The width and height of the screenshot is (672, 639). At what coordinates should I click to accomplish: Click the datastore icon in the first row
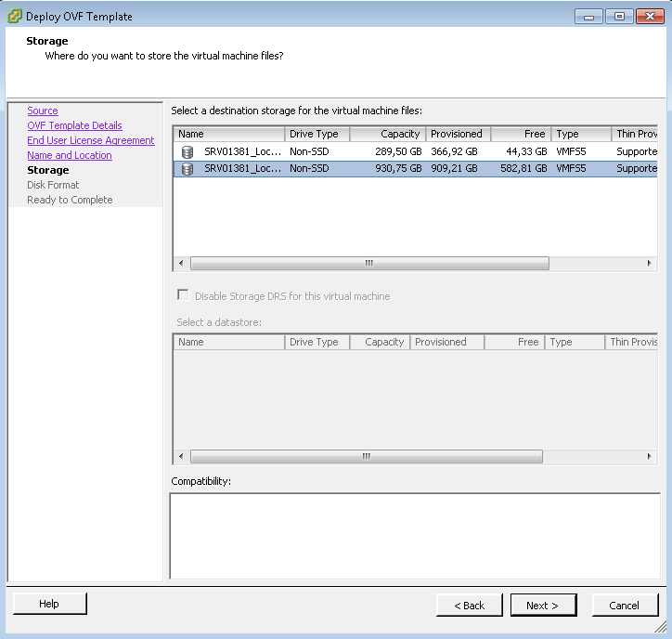point(187,151)
